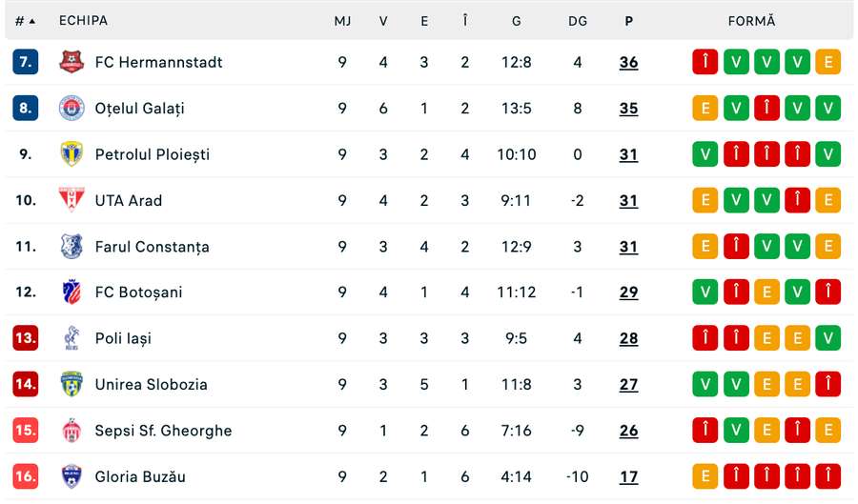This screenshot has height=504, width=858.
Task: Select the Petrolul Ploiești club badge
Action: 71,154
